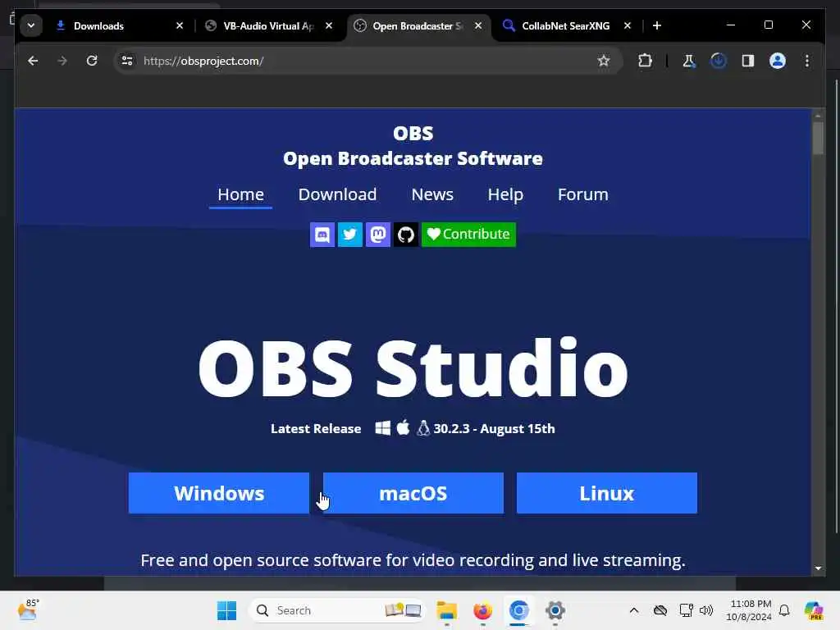Close the VB-Audio Virtual Apps tab
The image size is (840, 630).
(329, 25)
